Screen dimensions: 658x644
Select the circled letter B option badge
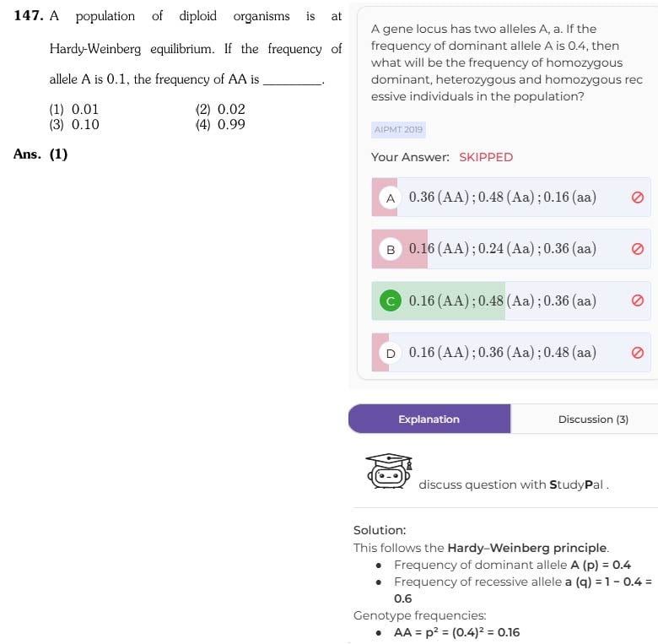[x=391, y=249]
